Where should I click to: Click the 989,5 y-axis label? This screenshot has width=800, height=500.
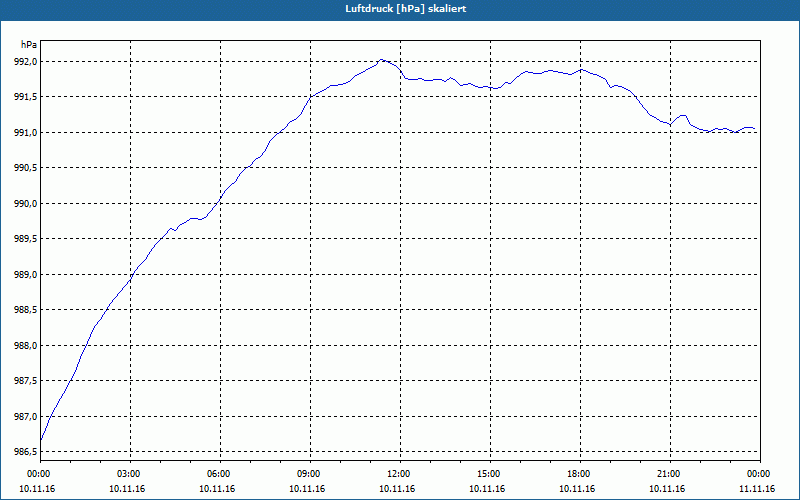pos(26,239)
